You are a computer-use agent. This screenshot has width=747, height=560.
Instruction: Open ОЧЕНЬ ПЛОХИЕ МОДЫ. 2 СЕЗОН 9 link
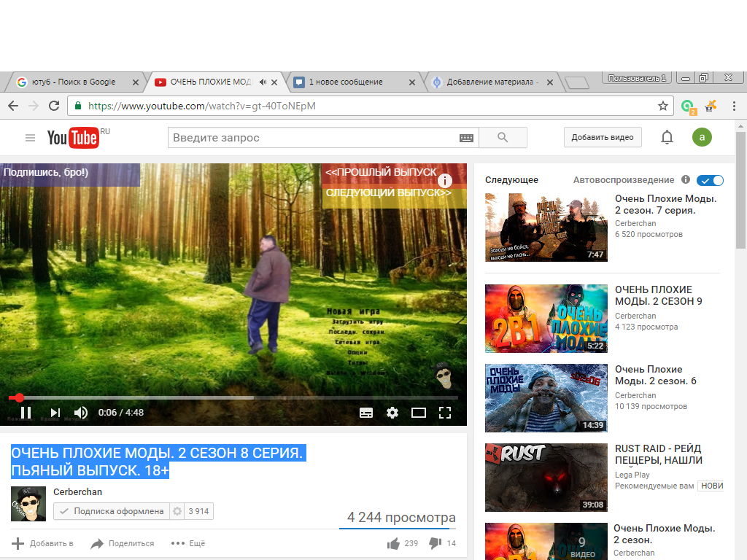(x=659, y=295)
